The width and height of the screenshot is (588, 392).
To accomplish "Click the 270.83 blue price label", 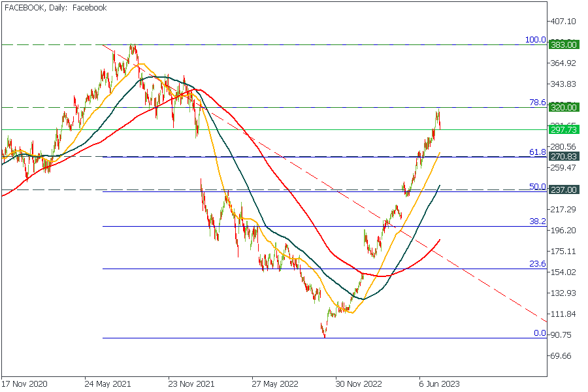I will pyautogui.click(x=563, y=157).
